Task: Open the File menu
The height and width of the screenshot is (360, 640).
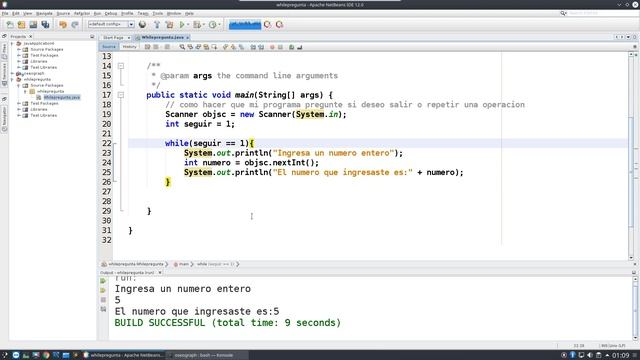Action: (x=5, y=13)
